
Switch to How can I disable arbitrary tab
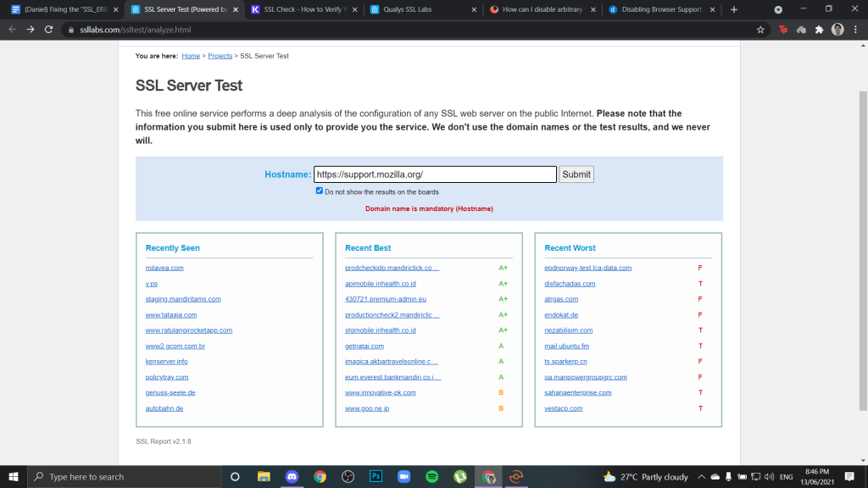point(542,9)
